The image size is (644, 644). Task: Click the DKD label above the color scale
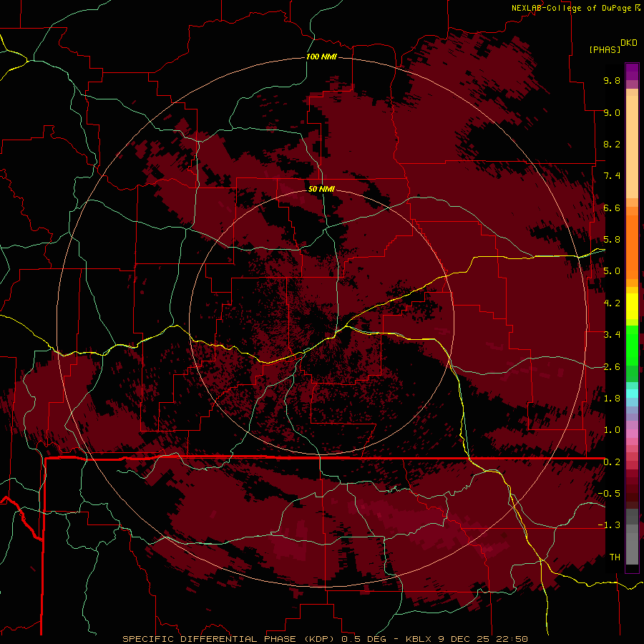(x=629, y=42)
